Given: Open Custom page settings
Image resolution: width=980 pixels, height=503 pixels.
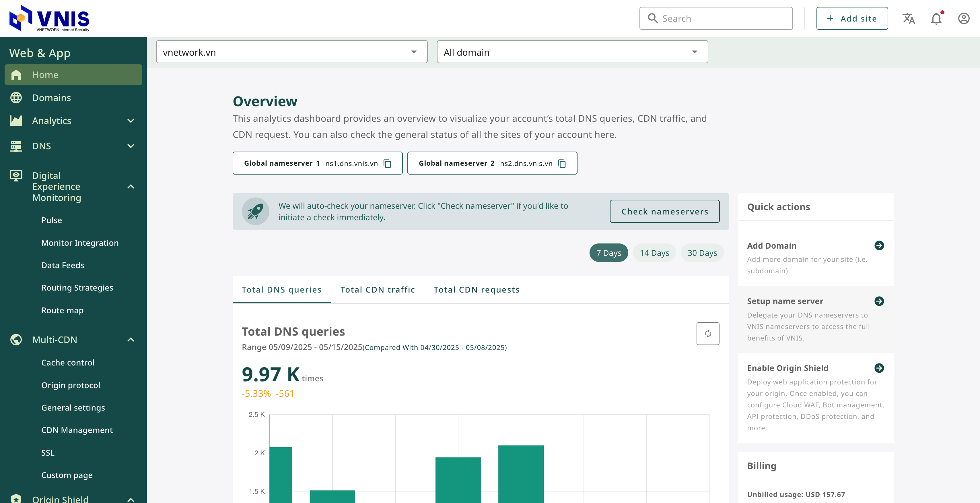Looking at the screenshot, I should coord(67,475).
